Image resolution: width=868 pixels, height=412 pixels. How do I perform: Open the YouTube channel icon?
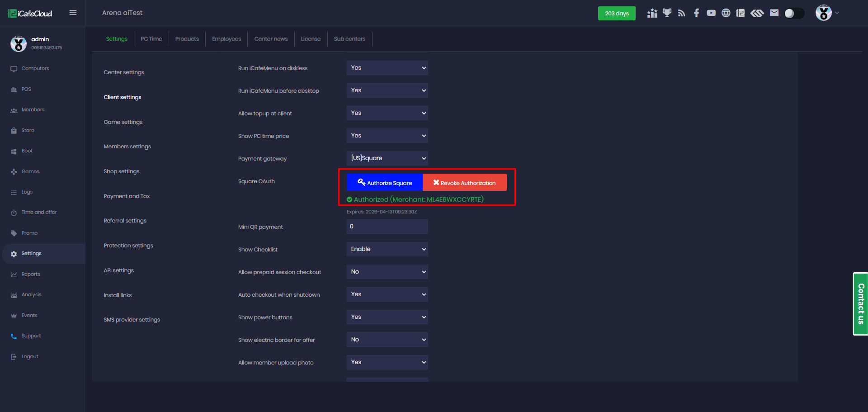click(x=711, y=13)
